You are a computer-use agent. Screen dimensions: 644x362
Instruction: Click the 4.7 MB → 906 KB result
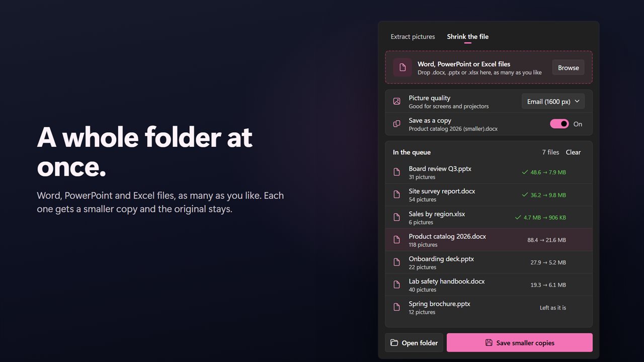pyautogui.click(x=545, y=218)
